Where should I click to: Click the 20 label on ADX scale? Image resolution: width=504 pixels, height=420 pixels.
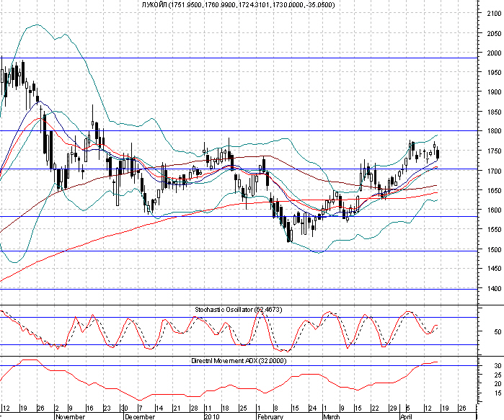click(x=498, y=384)
